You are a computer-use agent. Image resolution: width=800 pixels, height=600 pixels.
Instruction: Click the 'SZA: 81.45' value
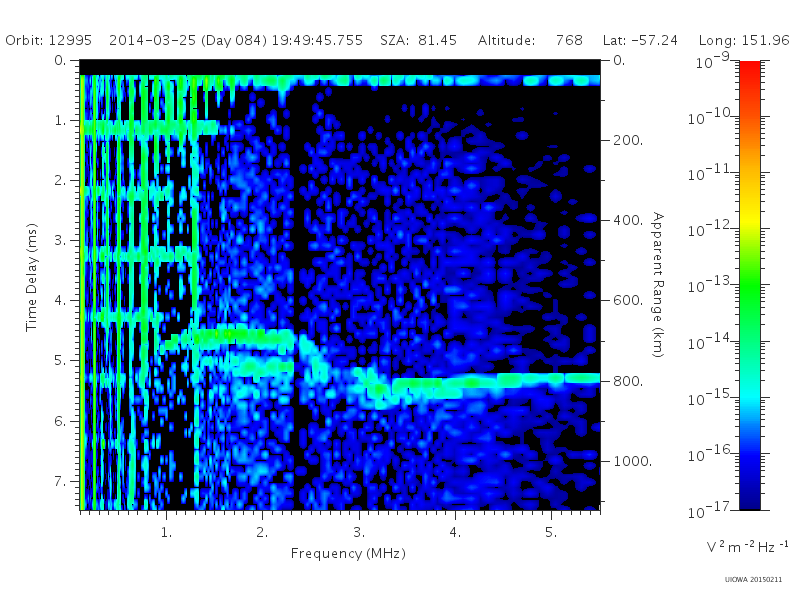tap(418, 40)
